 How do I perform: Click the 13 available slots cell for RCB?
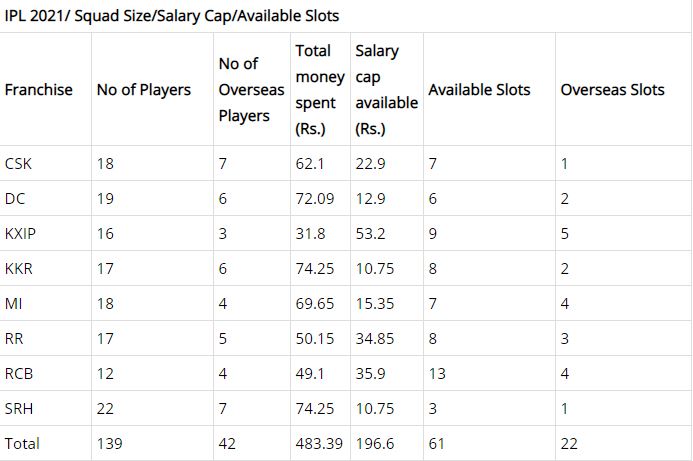tap(437, 373)
